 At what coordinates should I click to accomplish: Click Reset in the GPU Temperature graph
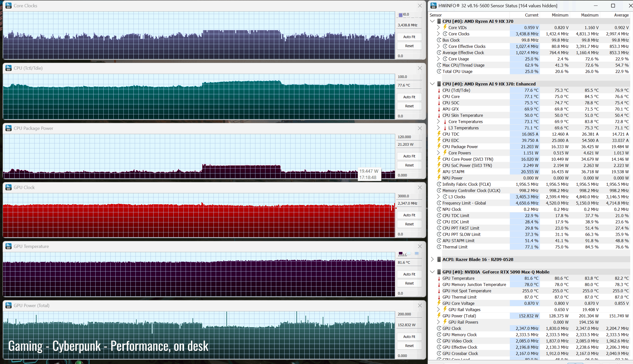tap(409, 283)
